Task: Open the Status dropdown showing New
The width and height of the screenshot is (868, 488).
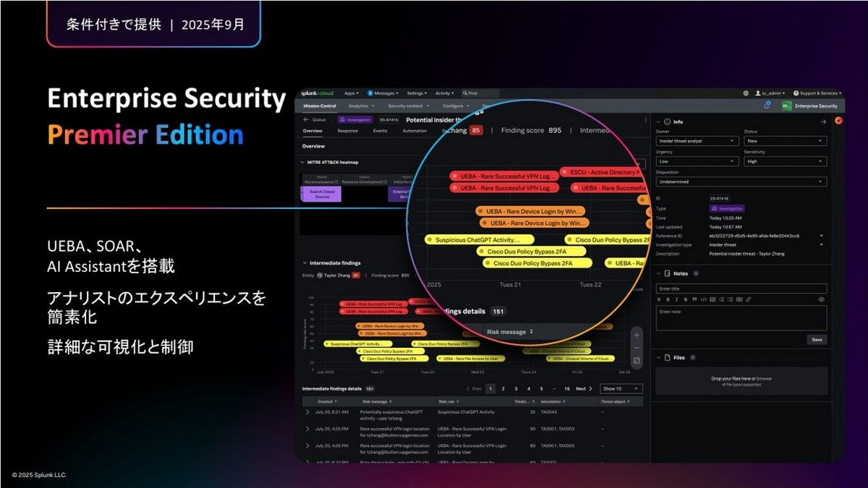Action: 786,141
